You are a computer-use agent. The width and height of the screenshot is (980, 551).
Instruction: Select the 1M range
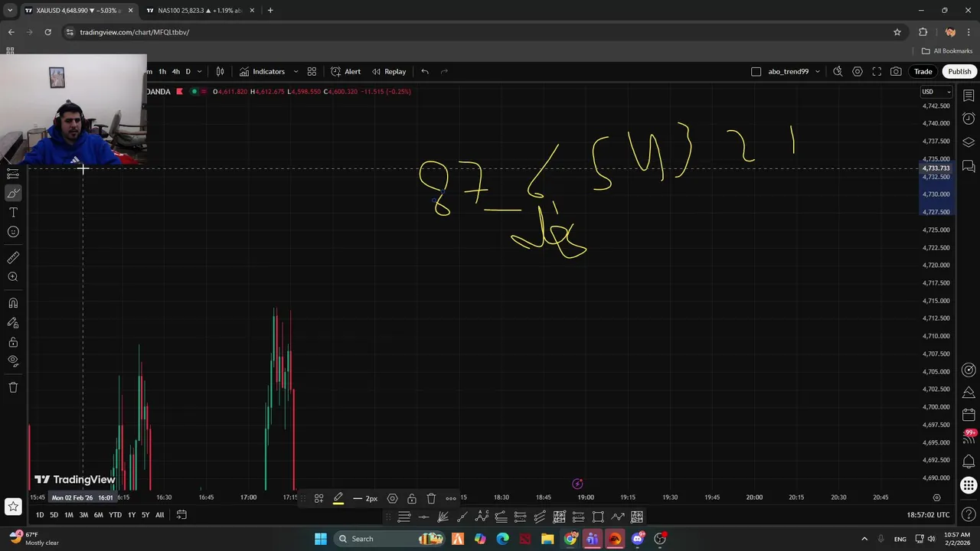tap(69, 515)
